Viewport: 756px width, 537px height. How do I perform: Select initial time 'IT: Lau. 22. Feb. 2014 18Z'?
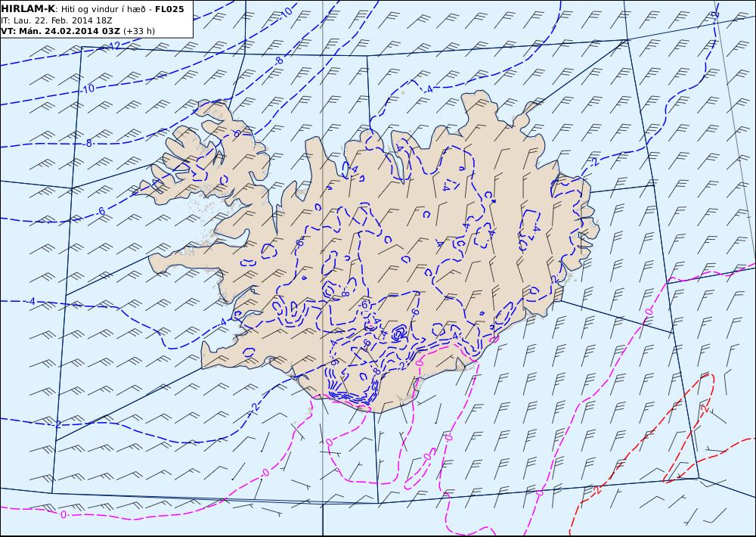[57, 20]
